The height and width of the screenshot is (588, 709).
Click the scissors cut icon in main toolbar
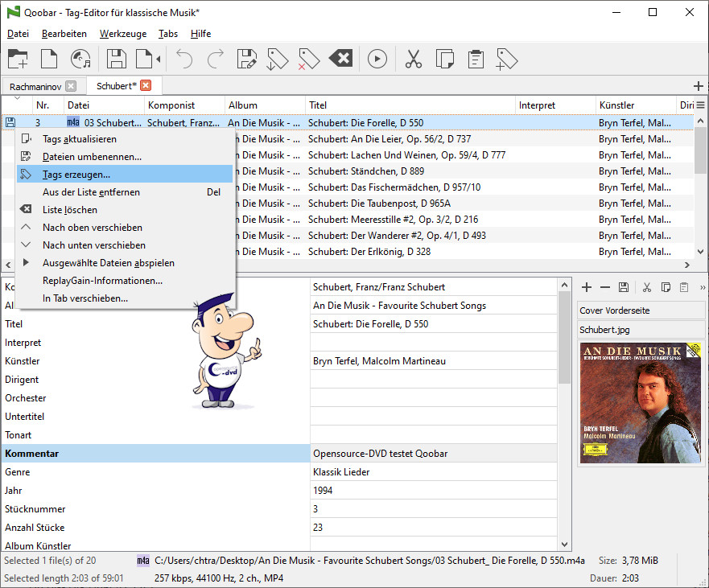(414, 59)
